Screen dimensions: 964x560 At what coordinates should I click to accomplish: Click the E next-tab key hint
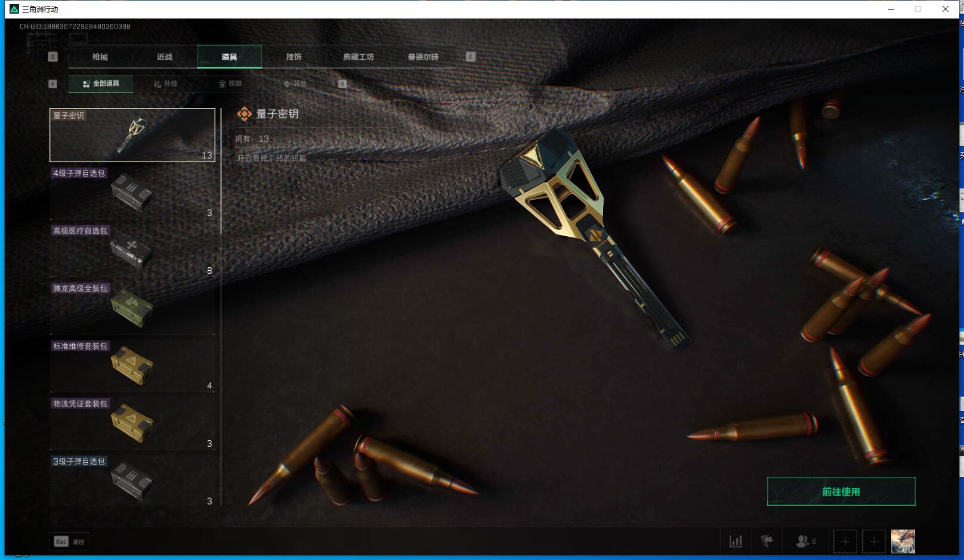coord(471,57)
